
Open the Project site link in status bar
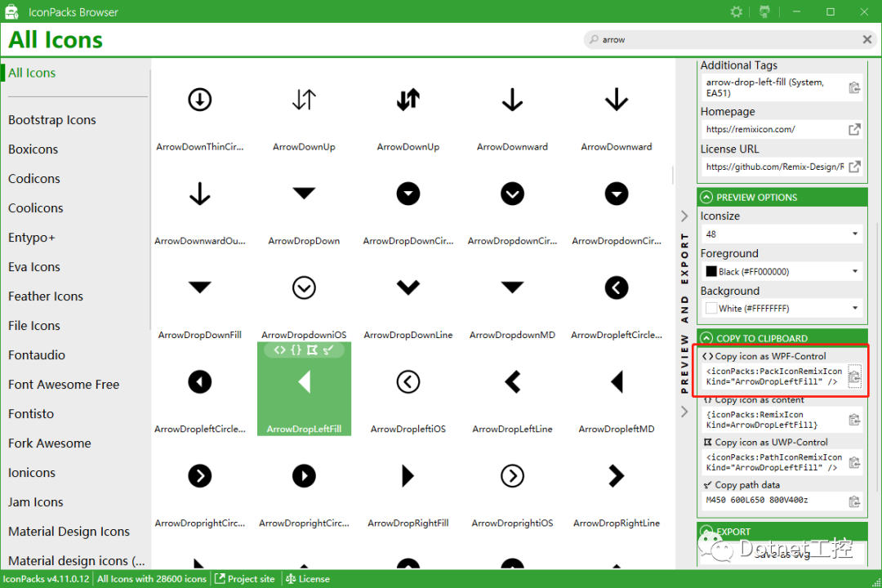coord(244,577)
